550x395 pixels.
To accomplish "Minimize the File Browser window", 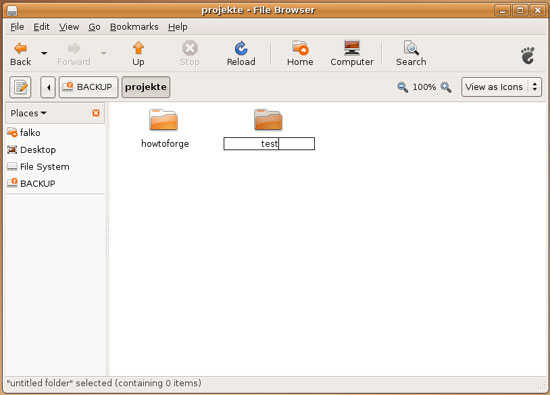I will [x=502, y=11].
